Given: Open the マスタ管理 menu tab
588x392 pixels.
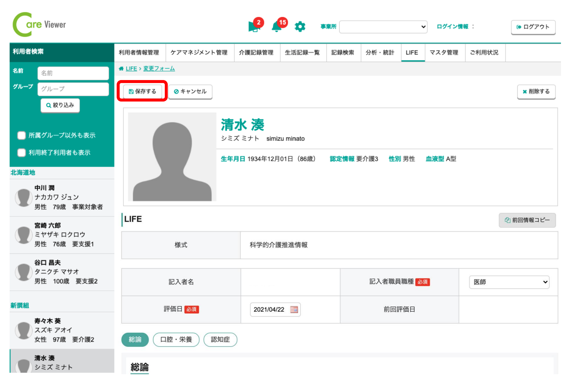Looking at the screenshot, I should [x=444, y=53].
